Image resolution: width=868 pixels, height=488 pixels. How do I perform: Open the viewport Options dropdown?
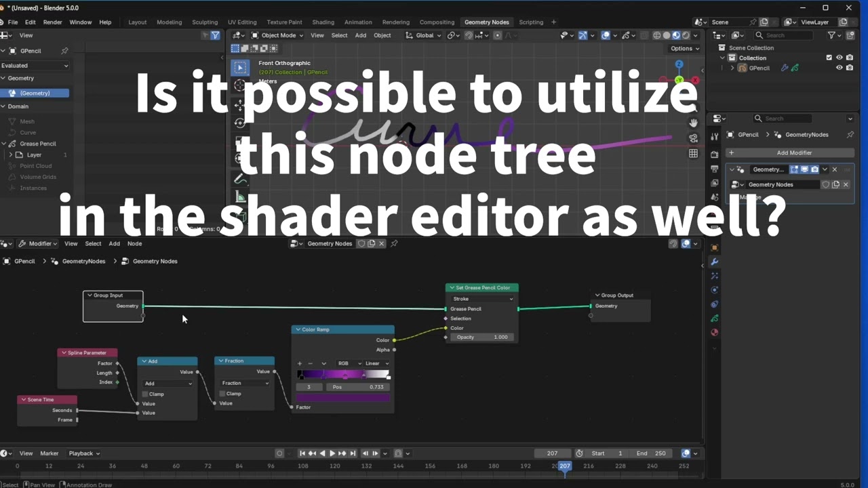(x=684, y=48)
